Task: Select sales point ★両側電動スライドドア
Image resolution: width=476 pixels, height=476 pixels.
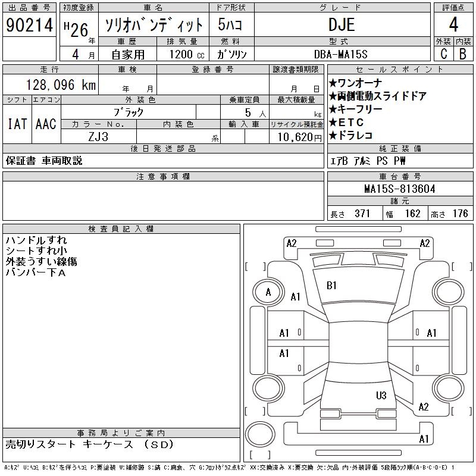Action: click(x=378, y=96)
